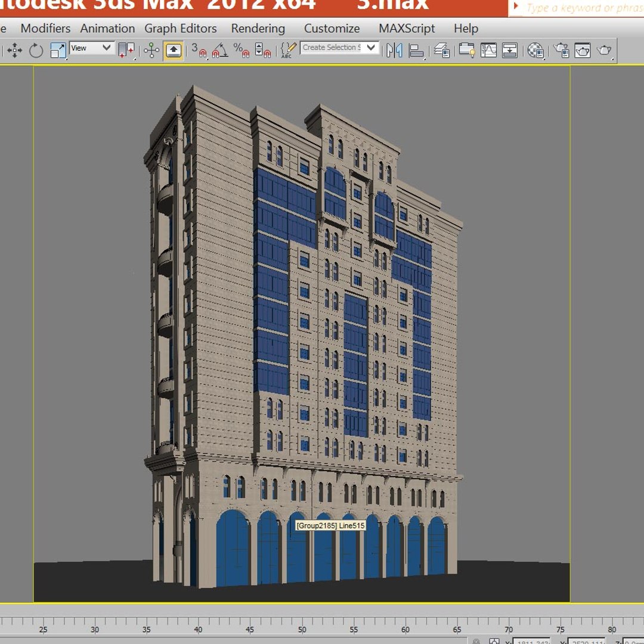The image size is (644, 644).
Task: Open the Rendered Frame Window
Action: (583, 51)
